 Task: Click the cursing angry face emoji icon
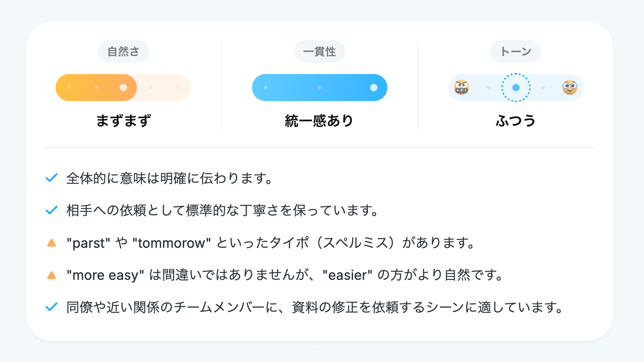[462, 88]
